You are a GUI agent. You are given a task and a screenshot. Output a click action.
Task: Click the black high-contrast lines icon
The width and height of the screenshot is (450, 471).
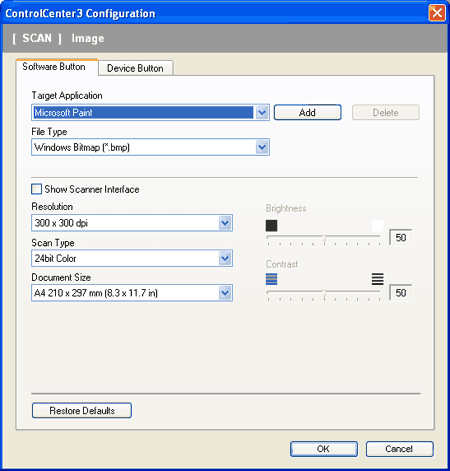377,279
